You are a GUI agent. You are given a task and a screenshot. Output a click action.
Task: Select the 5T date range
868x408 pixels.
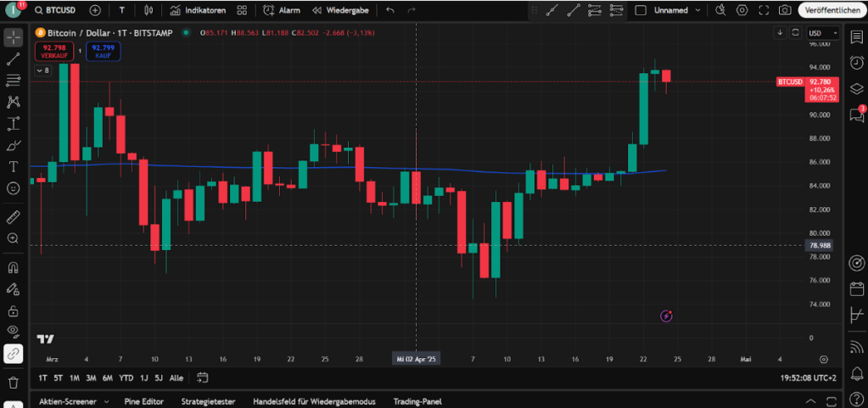point(59,378)
